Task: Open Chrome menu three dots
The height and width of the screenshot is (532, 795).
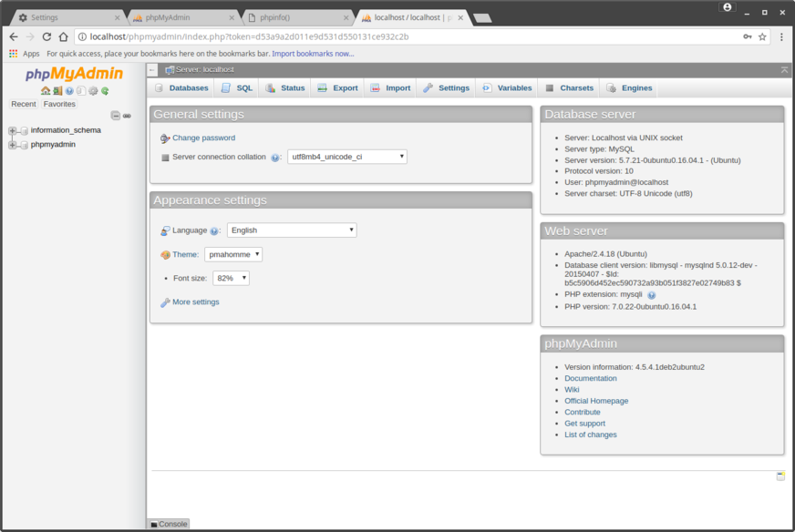Action: [781, 36]
